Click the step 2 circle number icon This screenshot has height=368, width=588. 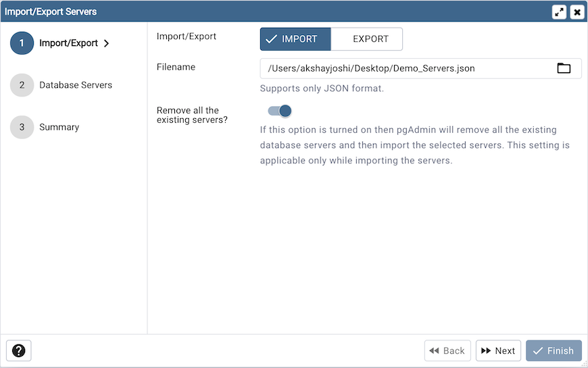pyautogui.click(x=22, y=85)
